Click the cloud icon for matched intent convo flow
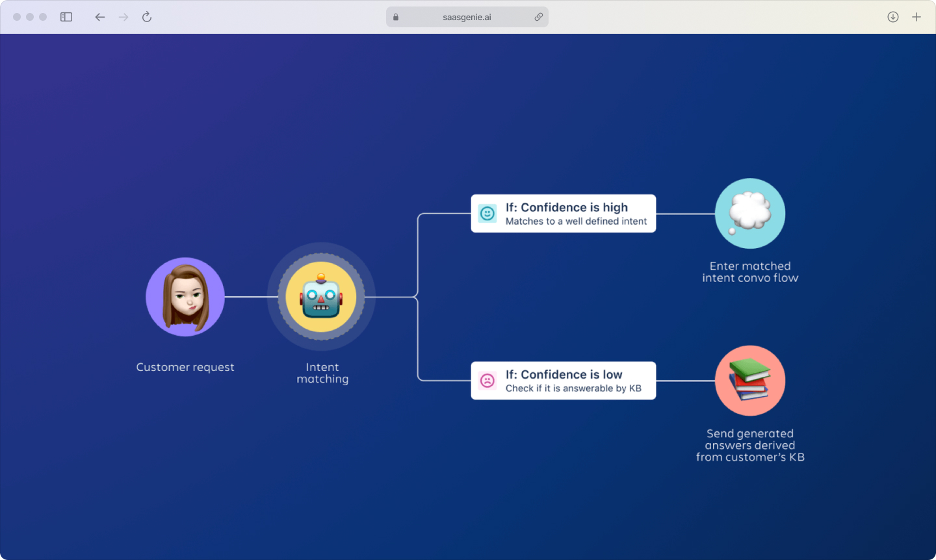The image size is (936, 560). pos(750,213)
